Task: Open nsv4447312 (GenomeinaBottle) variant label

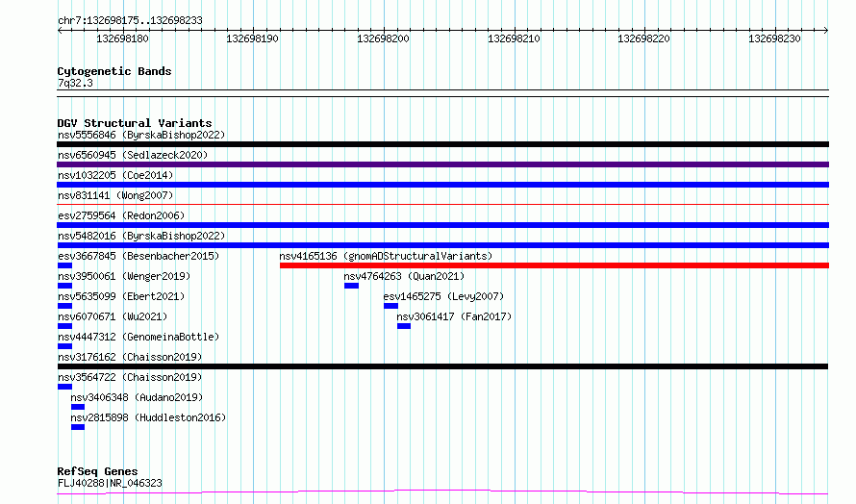Action: (138, 337)
